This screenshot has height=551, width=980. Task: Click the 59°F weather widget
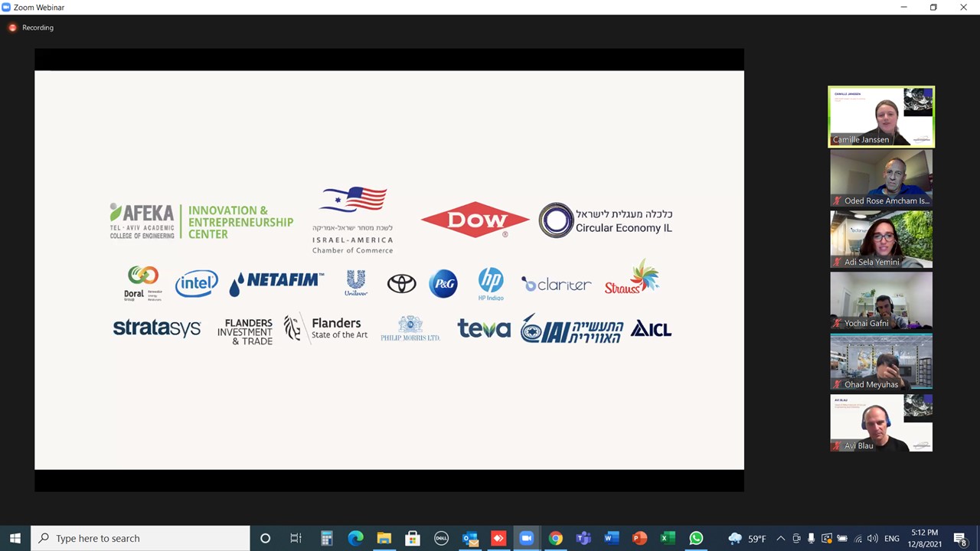(x=747, y=538)
